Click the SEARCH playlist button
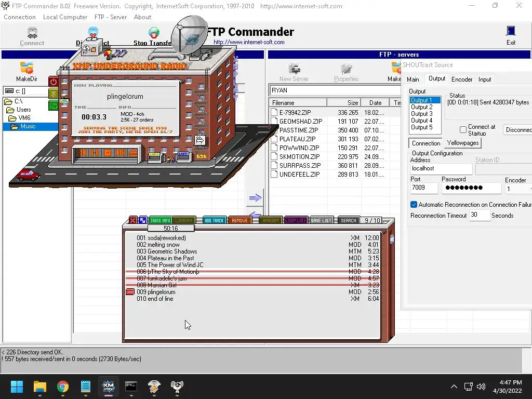This screenshot has width=532, height=399. [x=349, y=220]
